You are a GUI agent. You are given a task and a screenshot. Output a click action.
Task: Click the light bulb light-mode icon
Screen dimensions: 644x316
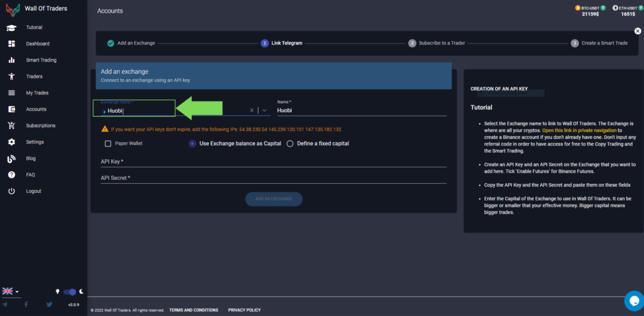tap(58, 291)
